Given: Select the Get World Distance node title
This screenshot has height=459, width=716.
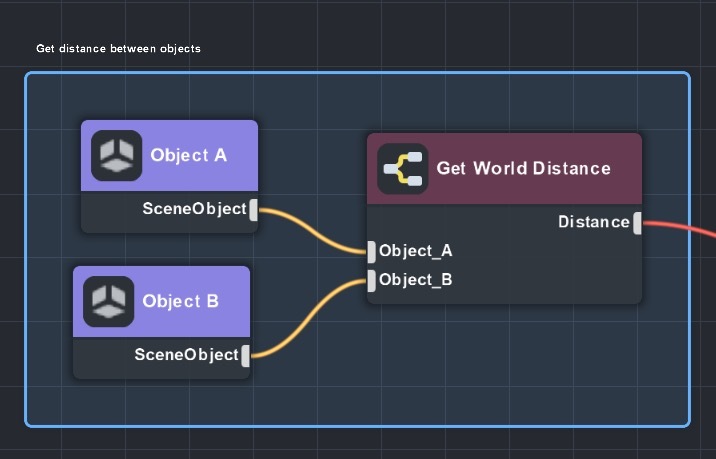Looking at the screenshot, I should coord(523,168).
